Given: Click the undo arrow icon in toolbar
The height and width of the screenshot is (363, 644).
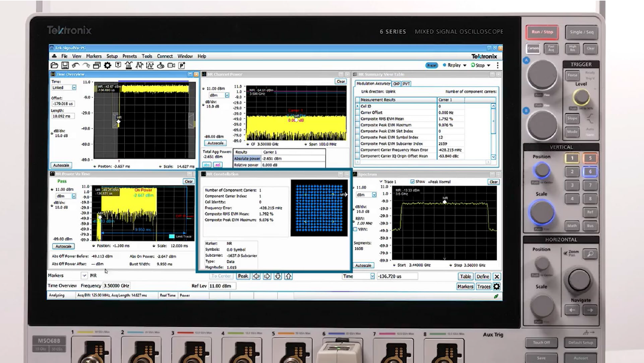Looking at the screenshot, I should [x=76, y=65].
